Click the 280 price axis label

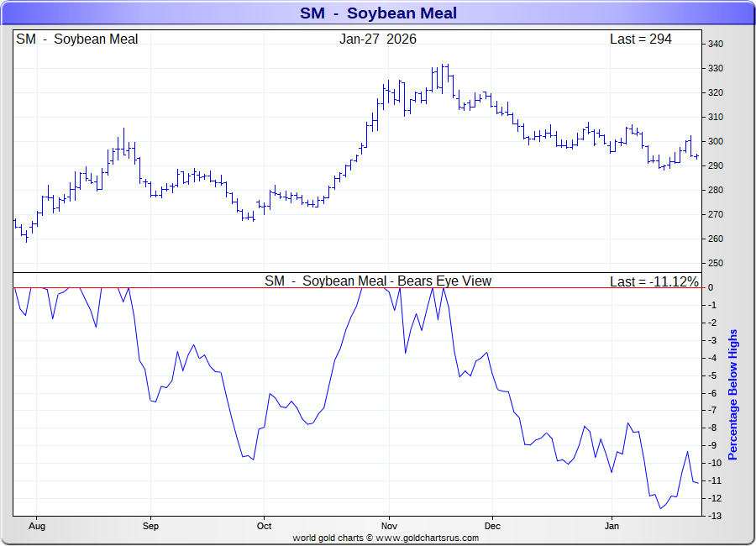[716, 190]
